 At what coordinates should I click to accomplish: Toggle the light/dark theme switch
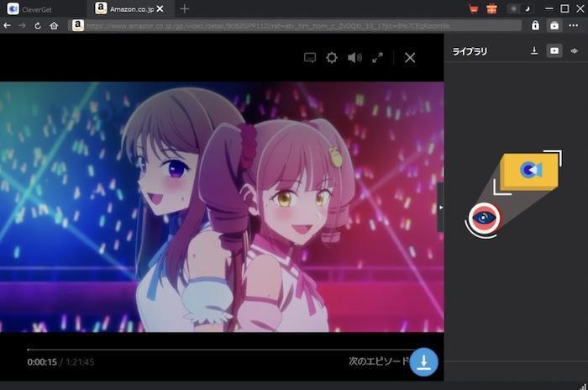pyautogui.click(x=520, y=8)
